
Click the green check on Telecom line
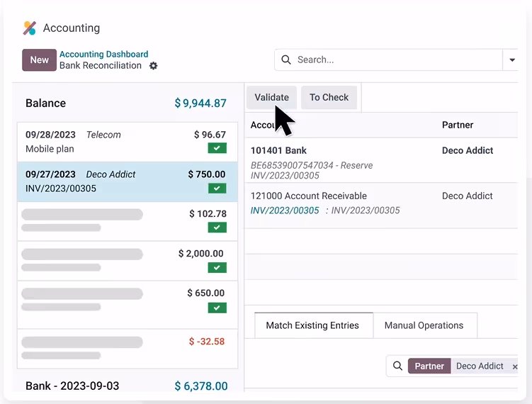(x=217, y=148)
